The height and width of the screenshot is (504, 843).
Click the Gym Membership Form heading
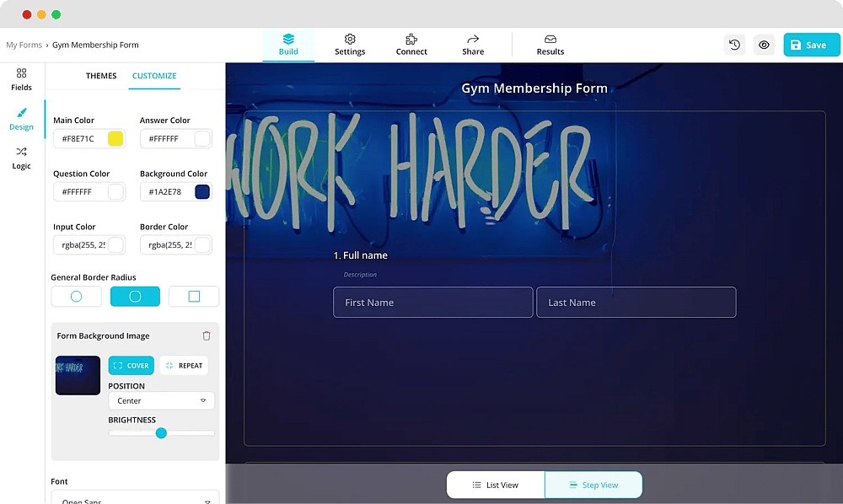(x=534, y=88)
